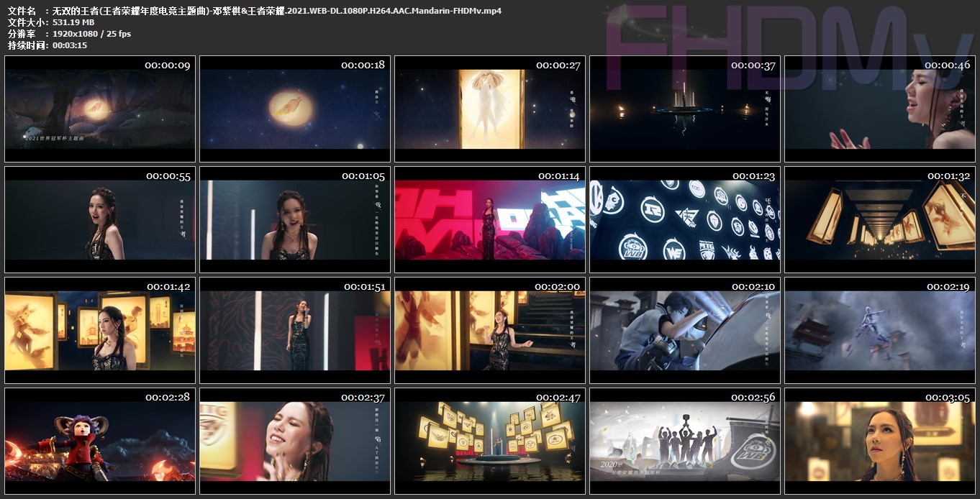
Task: Open the frame marked 00:00:55
Action: point(100,220)
